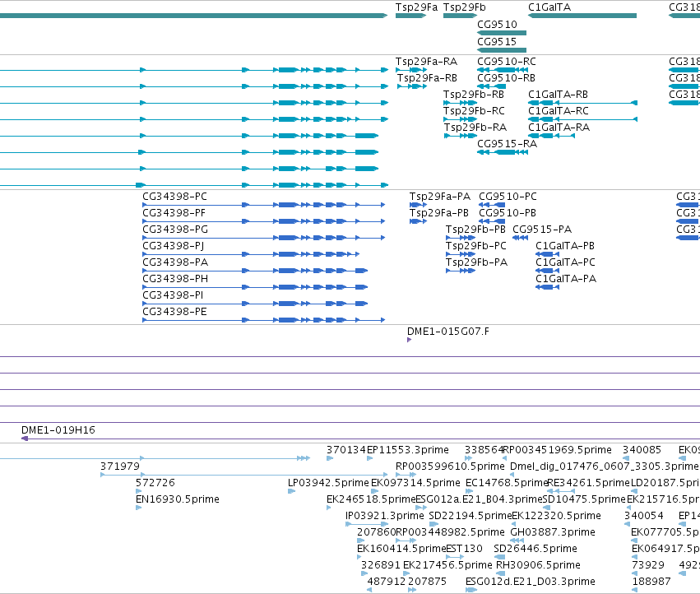Open transcript CG9515-RA
The width and height of the screenshot is (700, 594).
click(507, 144)
